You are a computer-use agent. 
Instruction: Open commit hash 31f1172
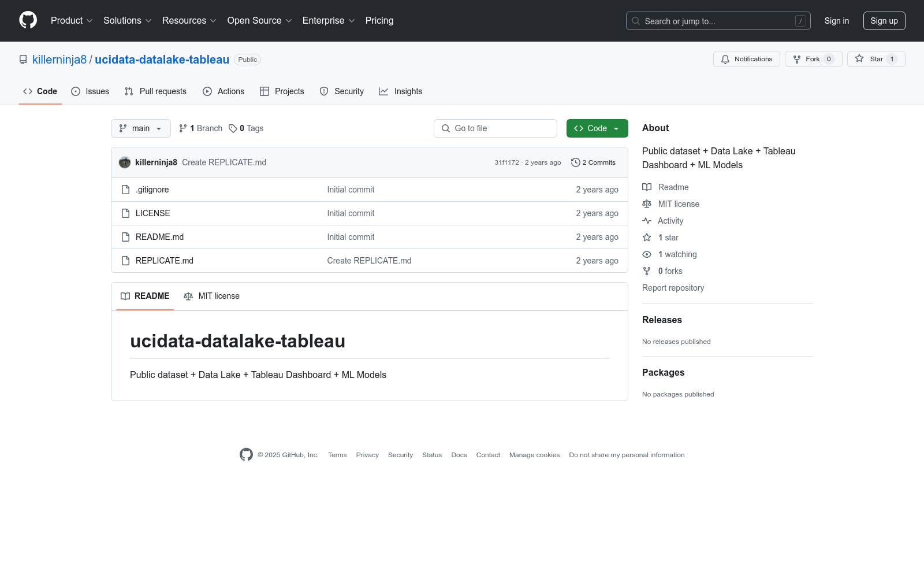tap(506, 162)
